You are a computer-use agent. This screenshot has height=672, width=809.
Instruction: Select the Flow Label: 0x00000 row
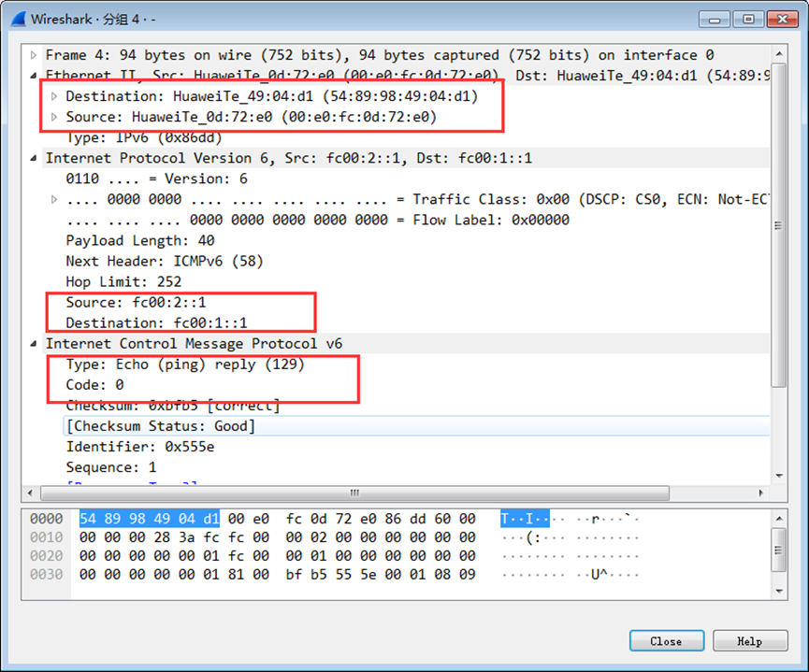(318, 221)
